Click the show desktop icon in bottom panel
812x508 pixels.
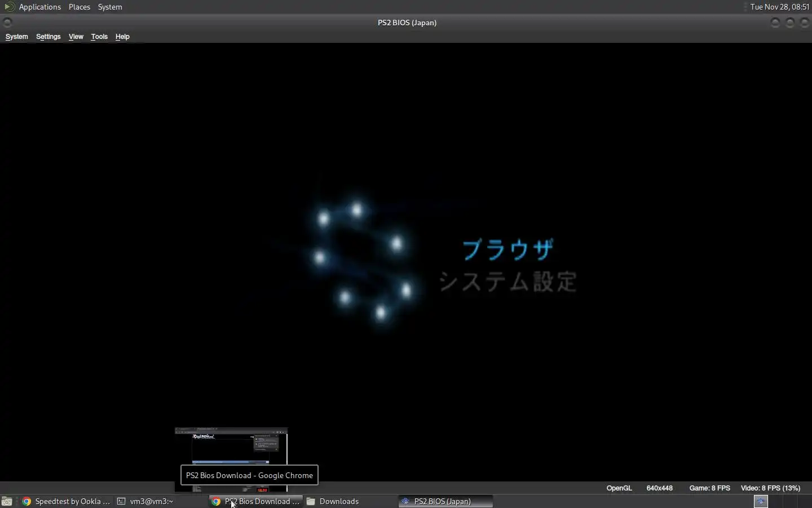[x=7, y=501]
